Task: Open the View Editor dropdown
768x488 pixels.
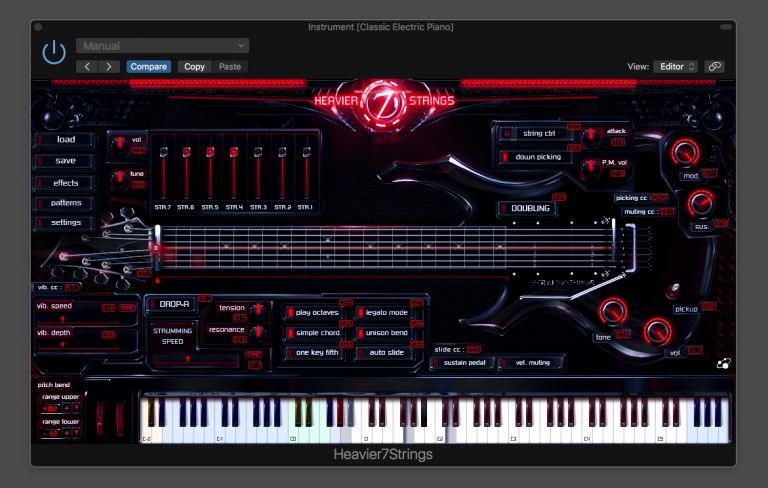Action: (x=677, y=66)
